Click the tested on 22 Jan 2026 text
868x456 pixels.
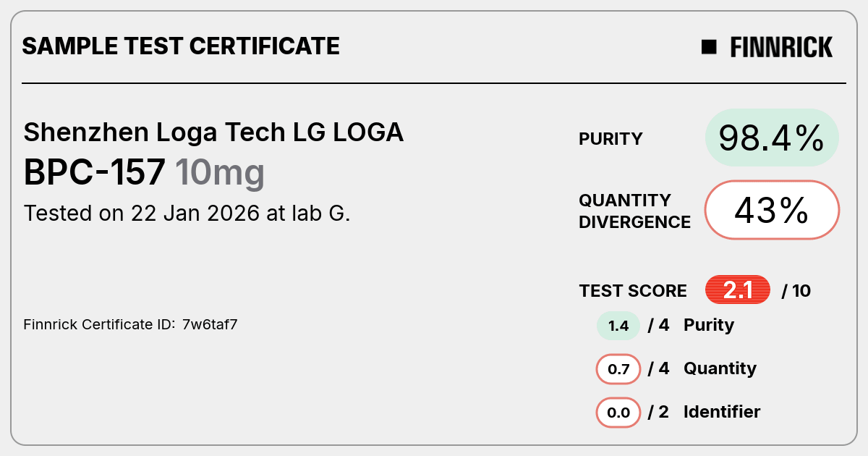click(187, 214)
